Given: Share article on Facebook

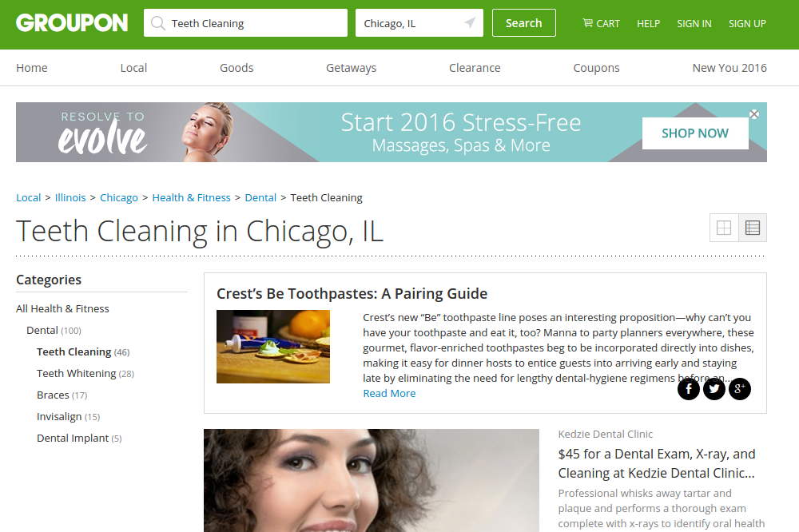Looking at the screenshot, I should pos(689,389).
